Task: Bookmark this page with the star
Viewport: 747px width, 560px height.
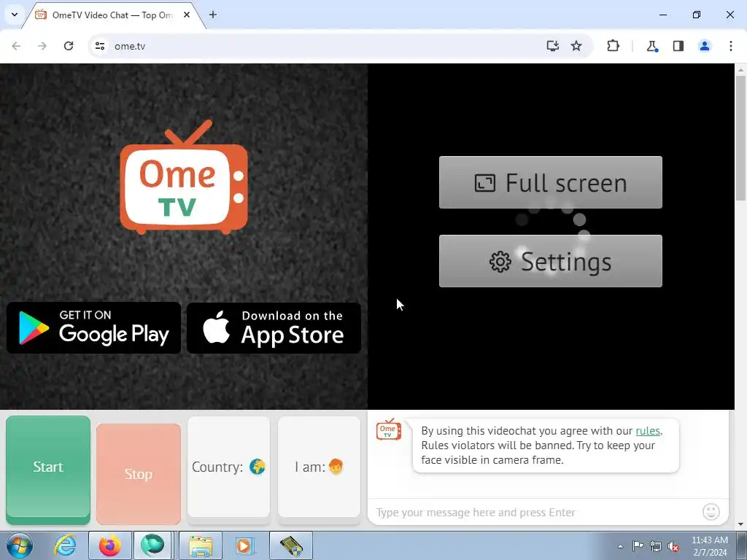Action: (576, 46)
